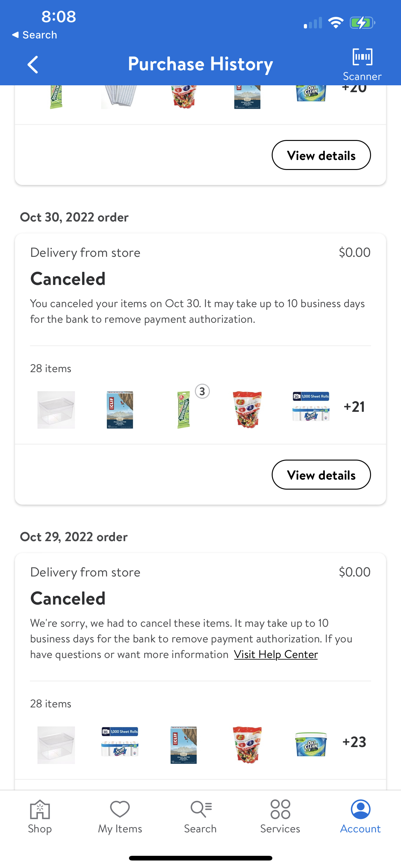
Task: Select the clear storage bin in Oct 30 order
Action: (x=56, y=409)
